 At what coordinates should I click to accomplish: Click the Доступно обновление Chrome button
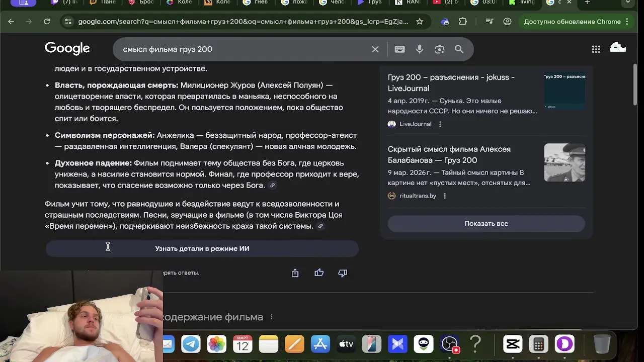pos(576,22)
